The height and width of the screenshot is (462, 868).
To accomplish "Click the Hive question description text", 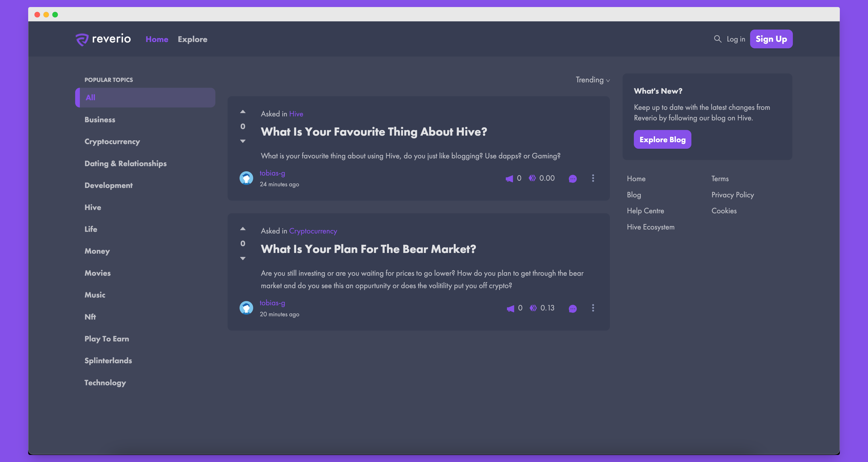I will tap(411, 156).
